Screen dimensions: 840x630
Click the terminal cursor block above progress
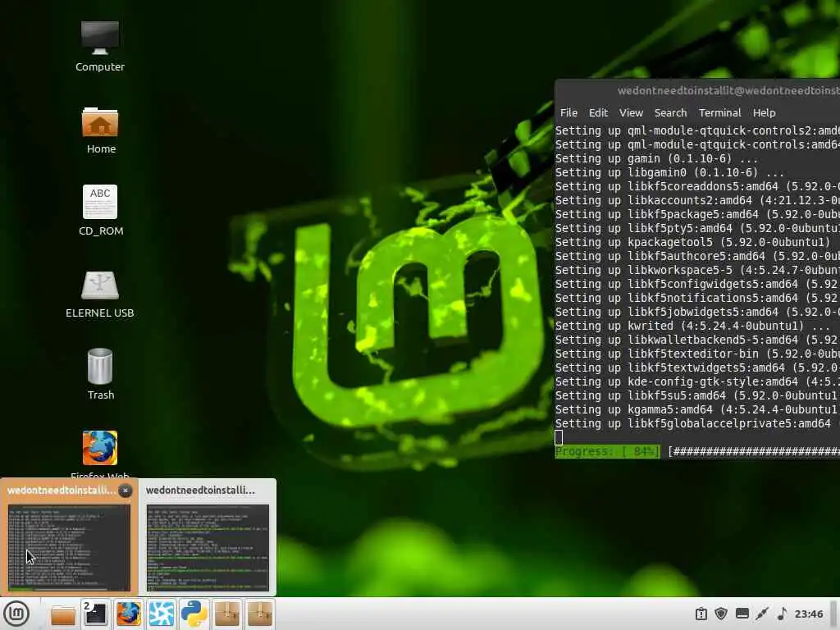tap(559, 438)
